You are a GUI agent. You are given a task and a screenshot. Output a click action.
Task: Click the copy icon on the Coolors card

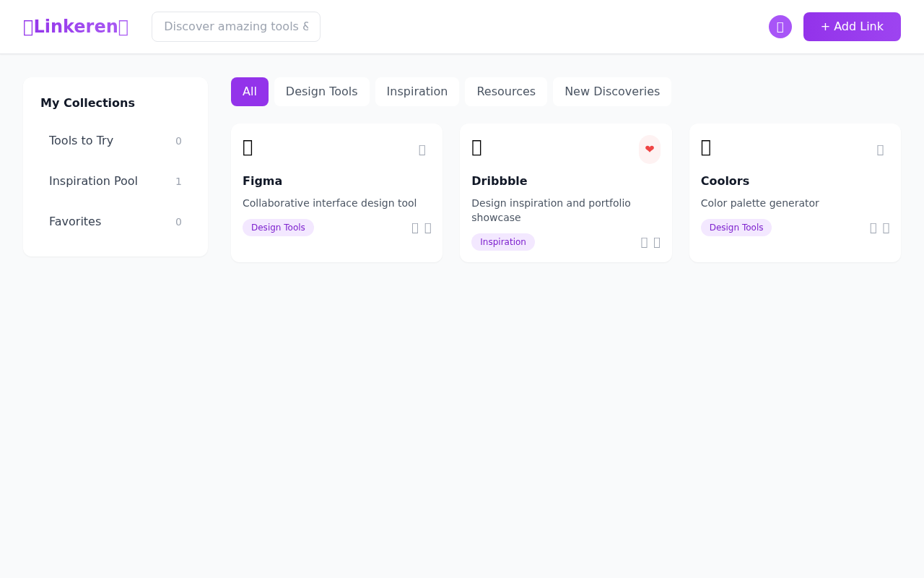pos(886,228)
